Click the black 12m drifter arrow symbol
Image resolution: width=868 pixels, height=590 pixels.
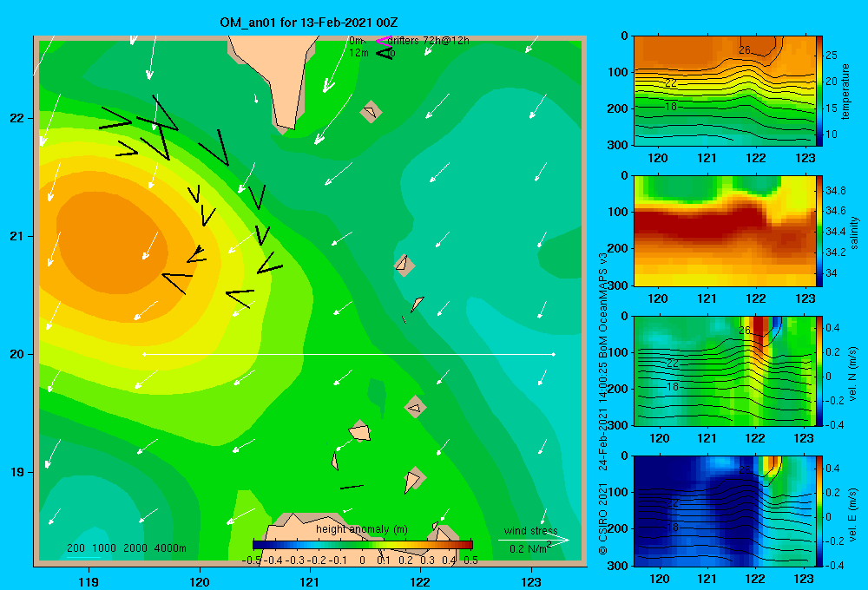[385, 53]
